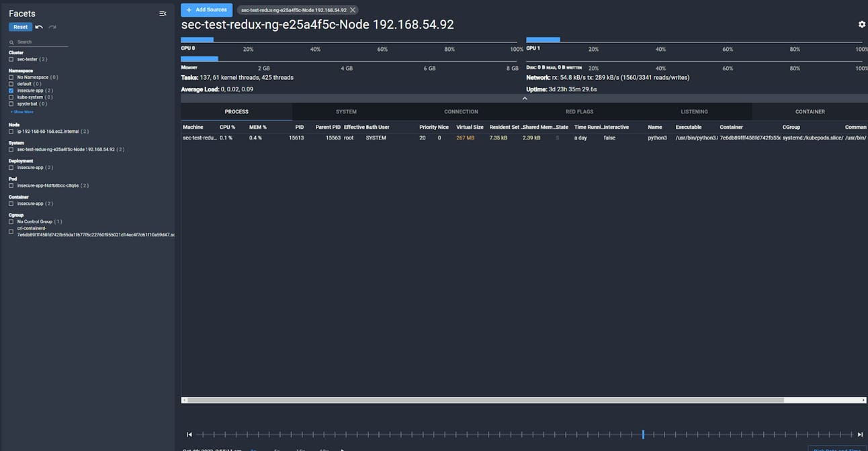Sort by the CGroup column header

791,128
